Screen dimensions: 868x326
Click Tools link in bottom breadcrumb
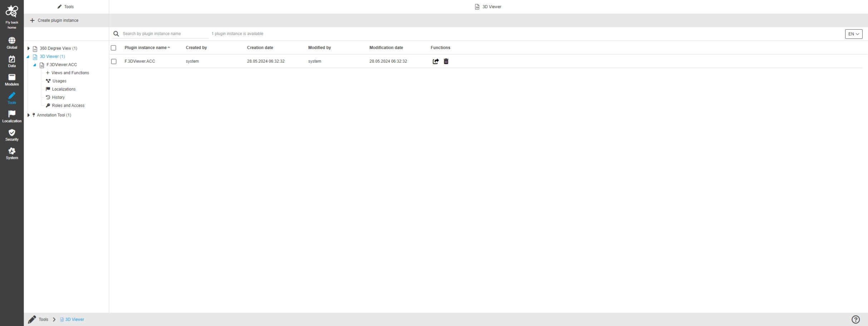44,320
